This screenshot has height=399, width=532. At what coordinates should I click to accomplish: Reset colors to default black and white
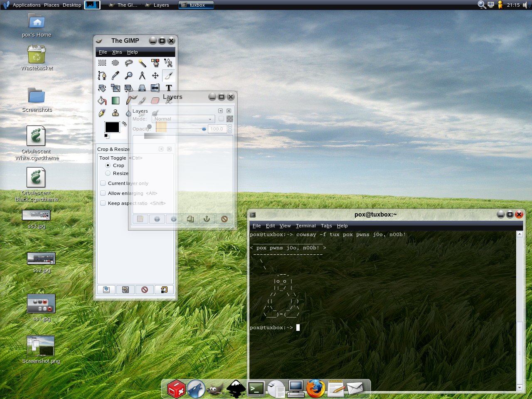[106, 136]
